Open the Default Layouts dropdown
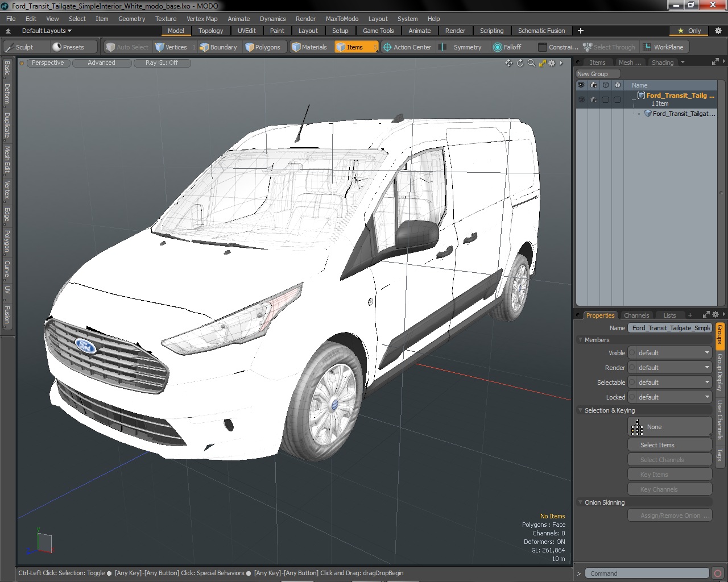The image size is (728, 582). [x=47, y=31]
